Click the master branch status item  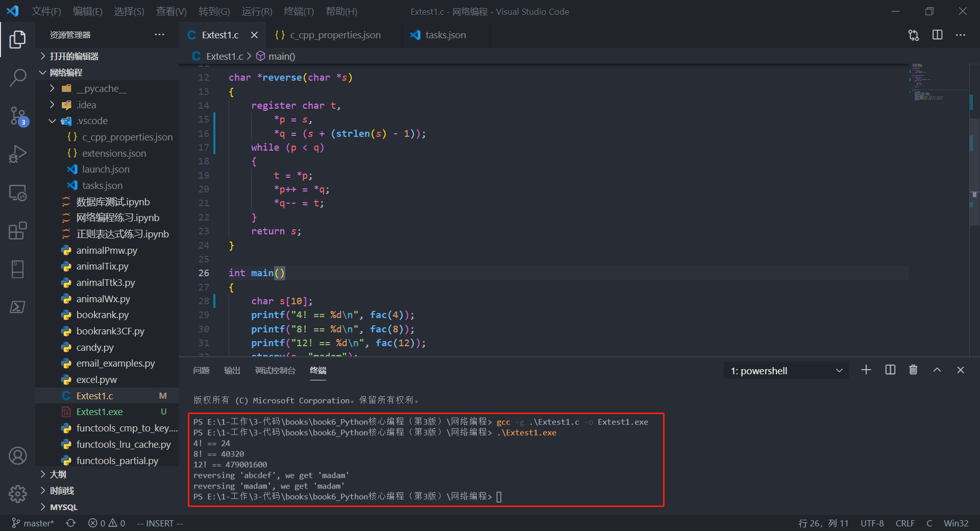(33, 523)
